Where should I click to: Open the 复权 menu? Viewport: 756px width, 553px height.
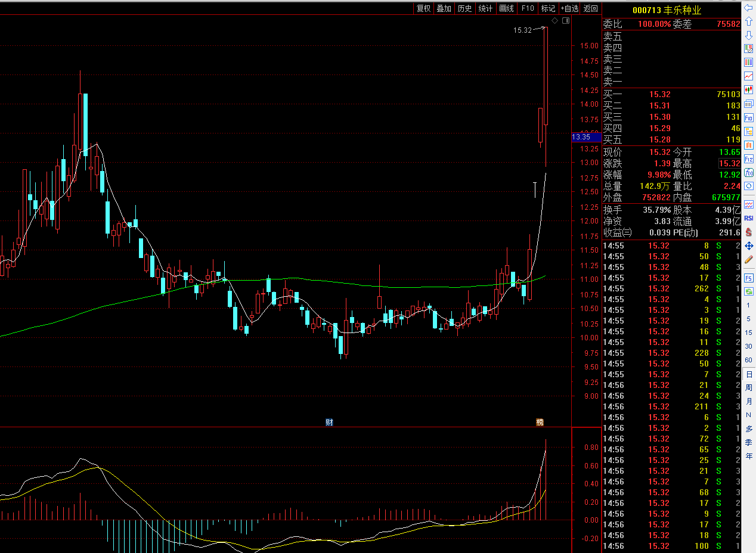coord(423,8)
